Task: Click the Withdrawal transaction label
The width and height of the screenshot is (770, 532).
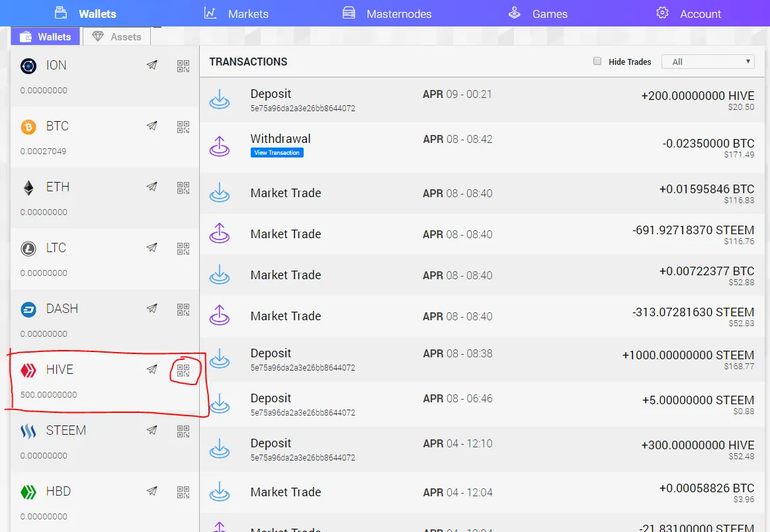Action: pyautogui.click(x=280, y=138)
